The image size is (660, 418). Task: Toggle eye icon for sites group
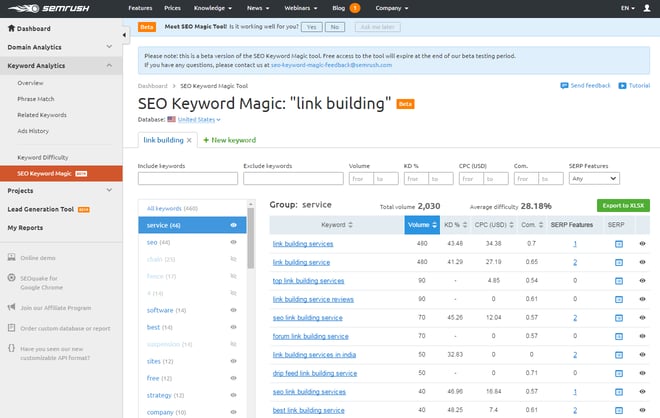pos(233,361)
